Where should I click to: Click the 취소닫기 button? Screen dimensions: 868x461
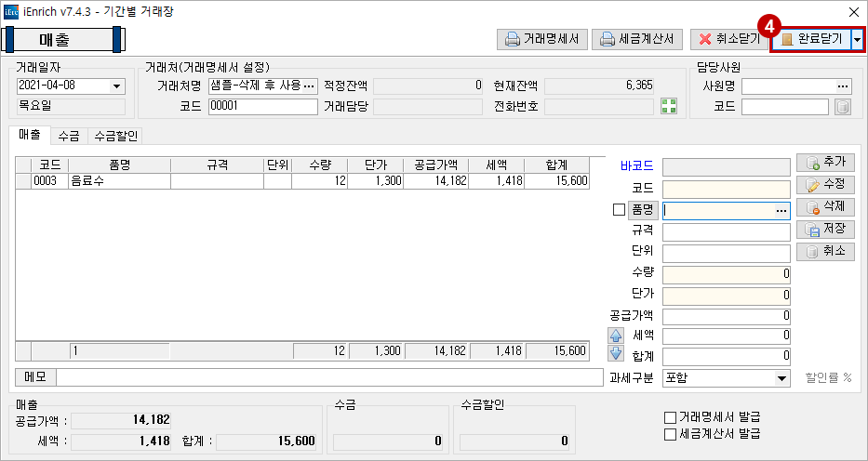click(x=729, y=39)
